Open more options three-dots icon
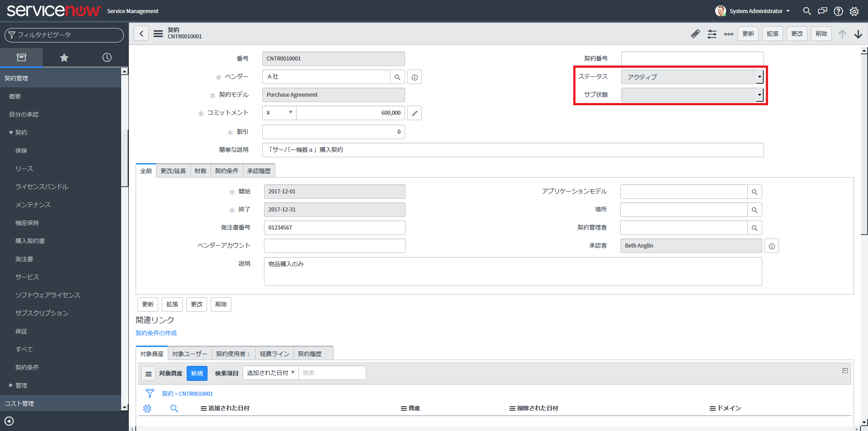 click(729, 34)
